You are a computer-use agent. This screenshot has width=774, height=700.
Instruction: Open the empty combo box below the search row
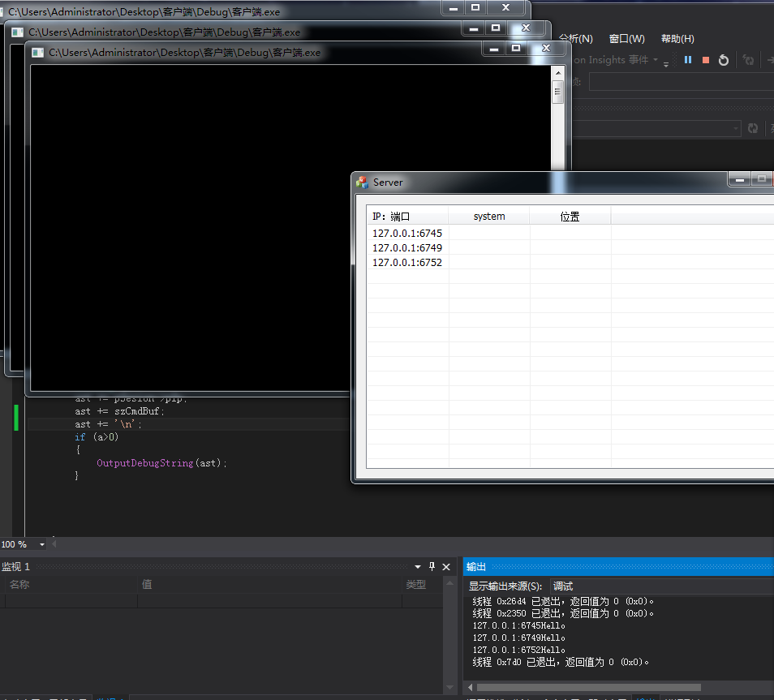tap(656, 128)
